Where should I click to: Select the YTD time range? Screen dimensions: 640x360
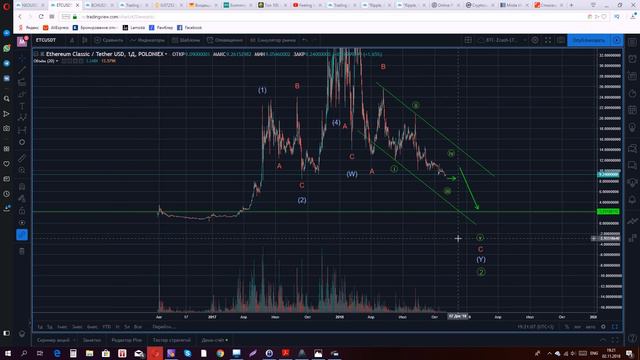(x=107, y=327)
